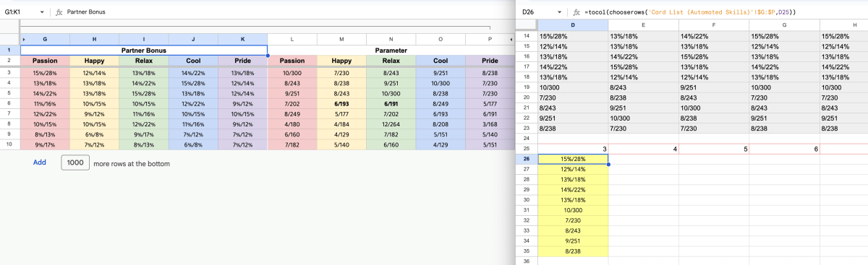
Task: Click Cool header under Parameter
Action: click(x=440, y=61)
